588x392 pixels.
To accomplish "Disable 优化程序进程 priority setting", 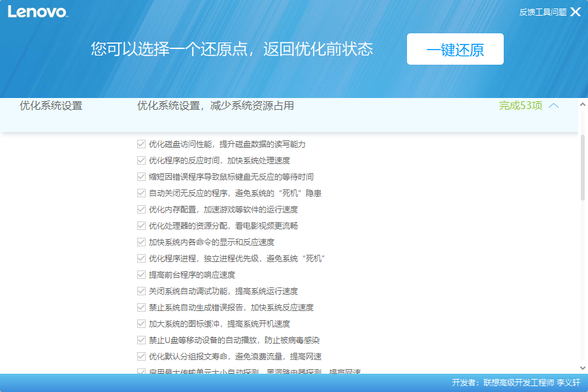I will 140,258.
